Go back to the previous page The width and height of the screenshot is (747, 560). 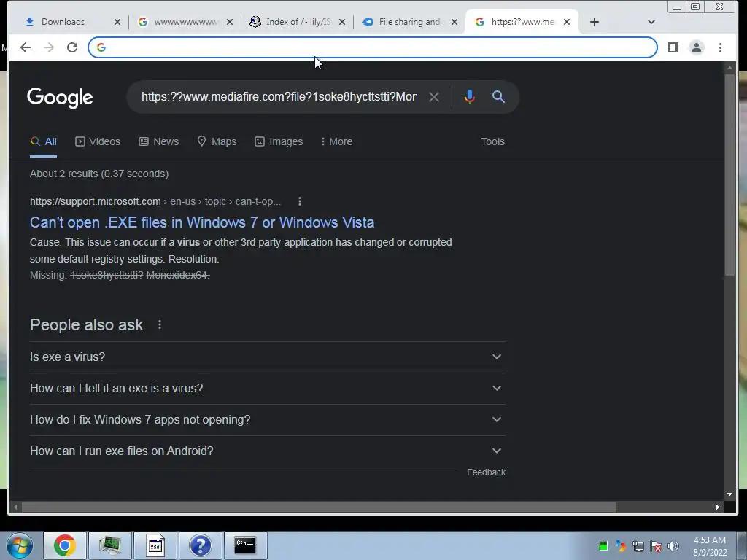point(26,47)
